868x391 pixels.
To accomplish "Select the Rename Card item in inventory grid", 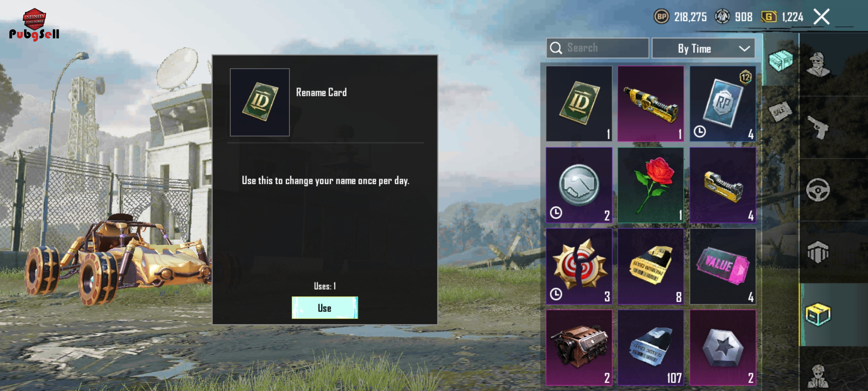I will pos(579,104).
